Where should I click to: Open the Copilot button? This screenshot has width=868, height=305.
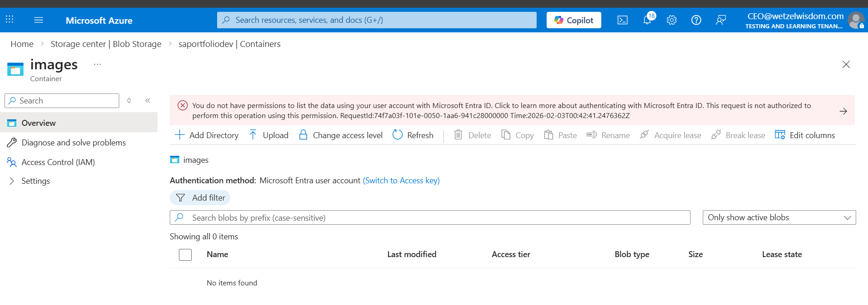coord(574,20)
